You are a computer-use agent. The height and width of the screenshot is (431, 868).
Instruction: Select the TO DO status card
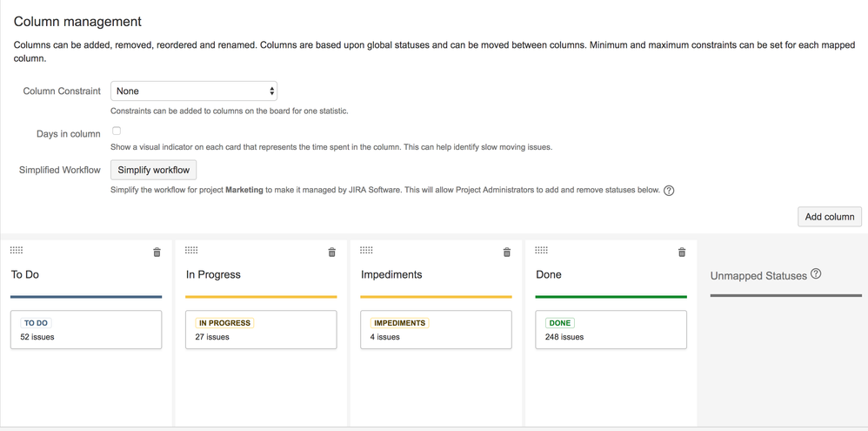point(86,330)
